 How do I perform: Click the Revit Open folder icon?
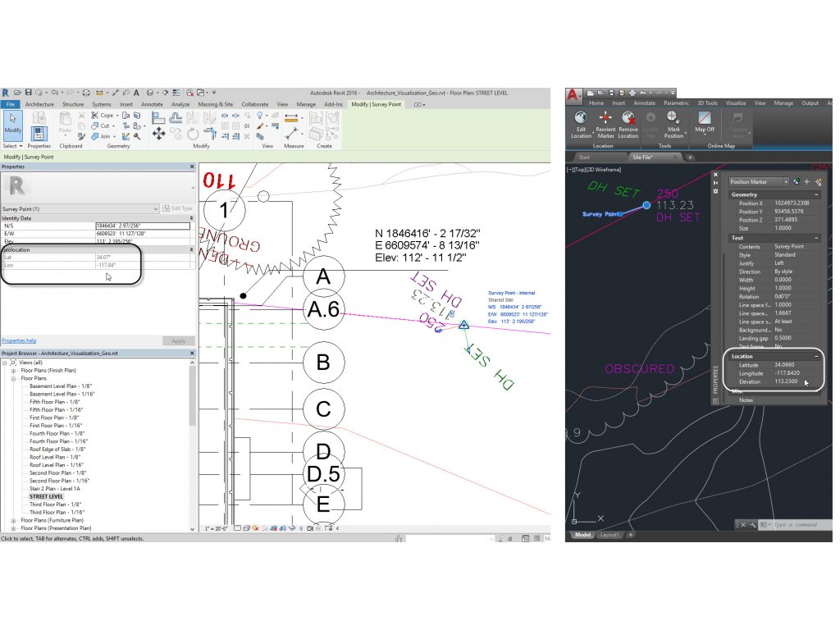pyautogui.click(x=18, y=93)
